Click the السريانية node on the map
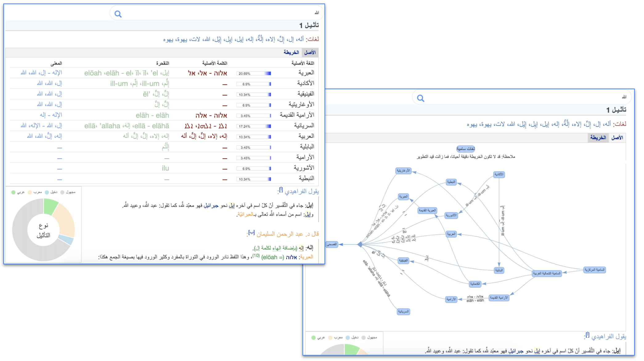The image size is (644, 361). [403, 312]
